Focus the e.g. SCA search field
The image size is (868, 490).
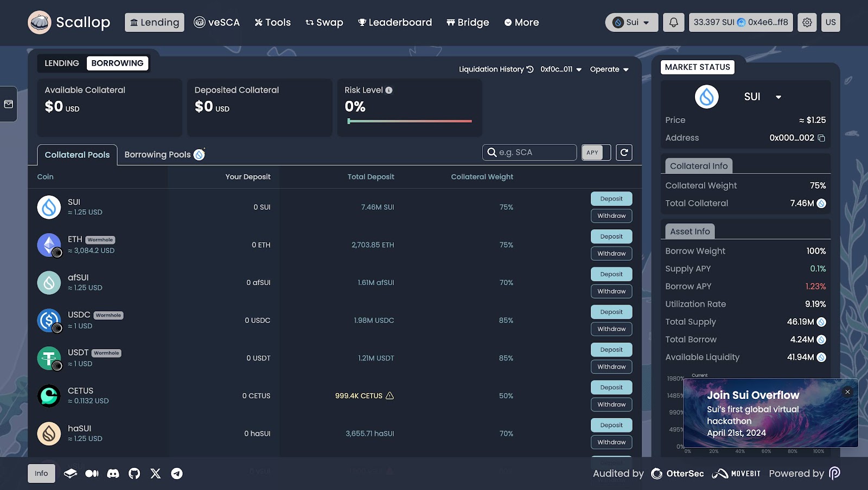click(x=529, y=152)
